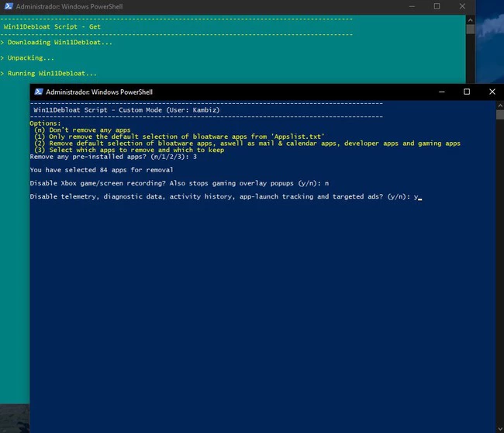Close the front Custom Mode PowerShell window
Viewport: 504px width, 433px height.
tap(492, 92)
